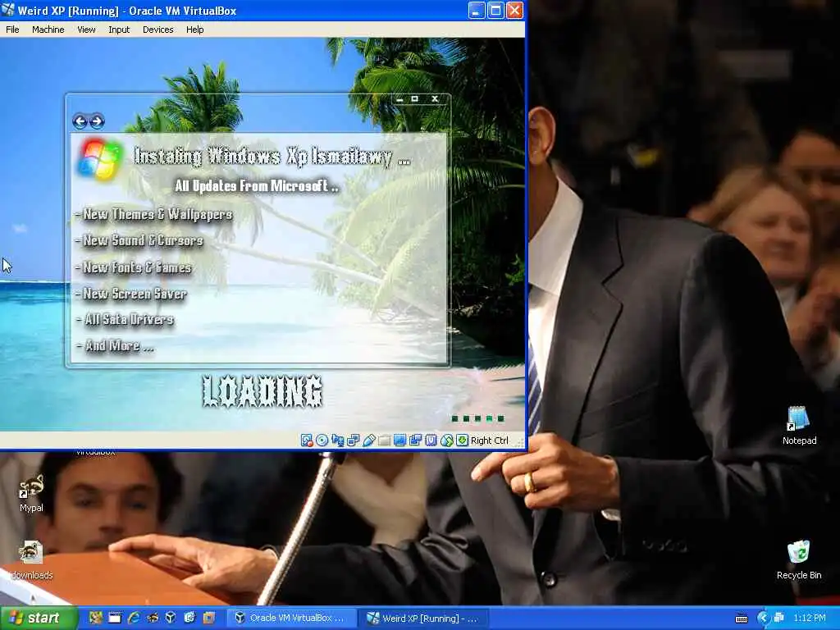Click the recording status icon
Image resolution: width=840 pixels, height=630 pixels.
click(415, 441)
